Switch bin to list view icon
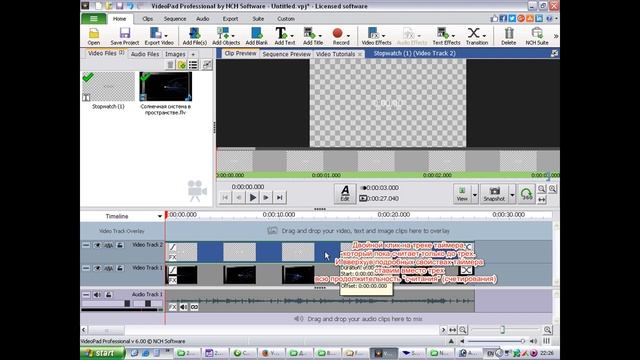This screenshot has height=360, width=640. 193,64
